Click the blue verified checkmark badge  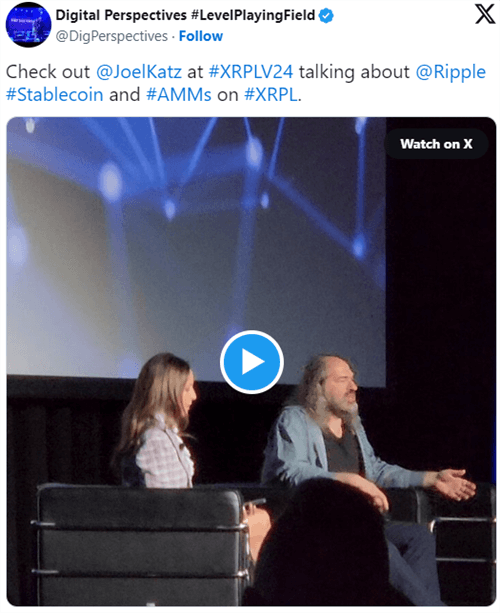coord(326,16)
